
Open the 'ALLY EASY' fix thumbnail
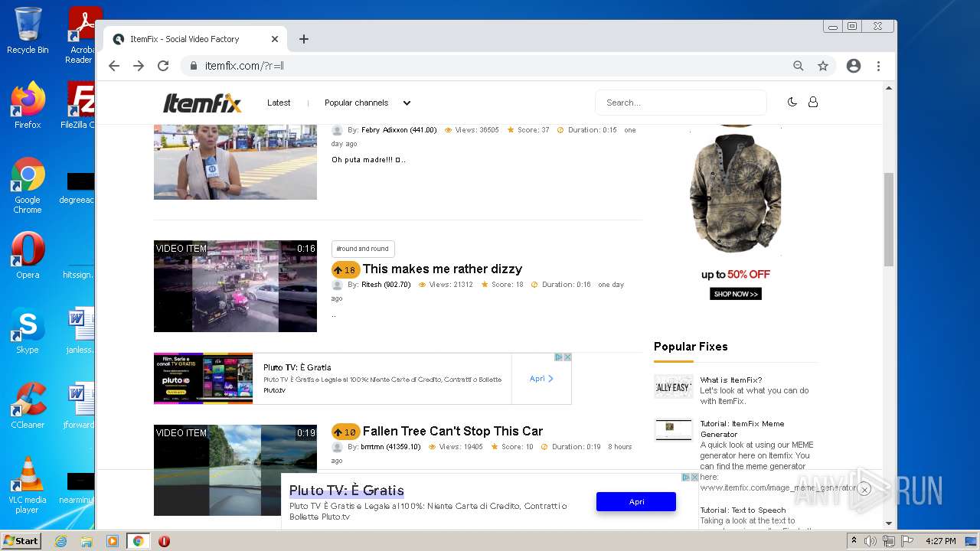click(673, 386)
